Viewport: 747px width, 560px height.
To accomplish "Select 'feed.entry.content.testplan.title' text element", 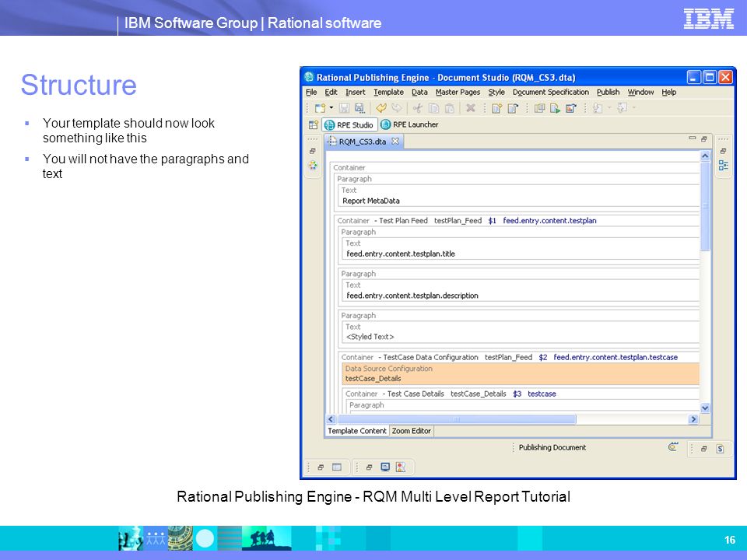I will [401, 254].
